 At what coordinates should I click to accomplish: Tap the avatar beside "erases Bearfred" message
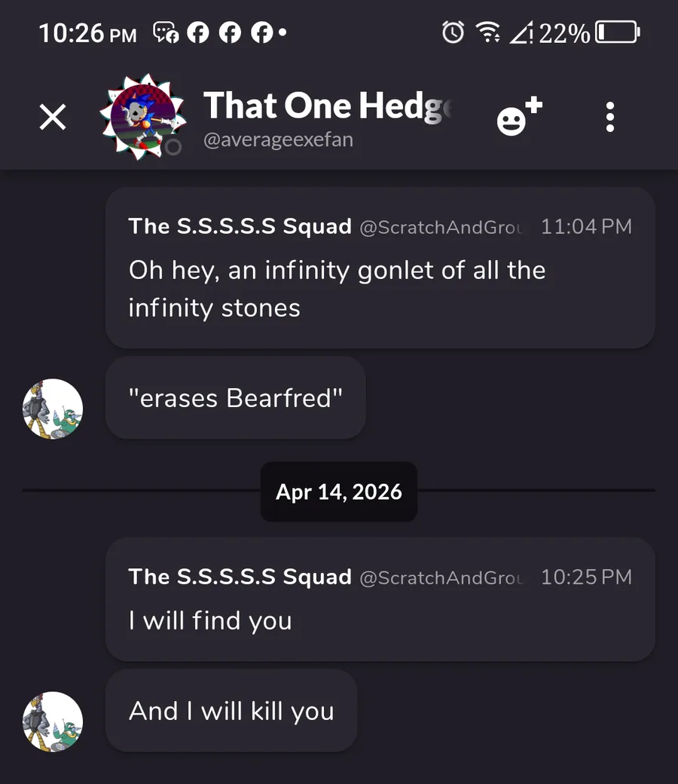(53, 409)
